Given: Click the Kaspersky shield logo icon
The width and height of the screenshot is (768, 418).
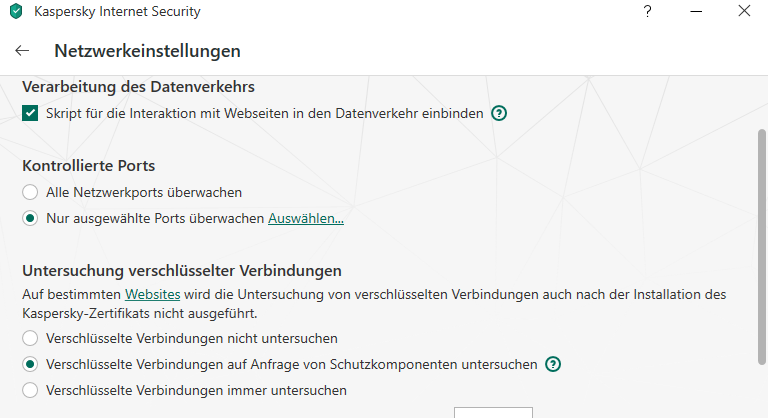Looking at the screenshot, I should [16, 11].
